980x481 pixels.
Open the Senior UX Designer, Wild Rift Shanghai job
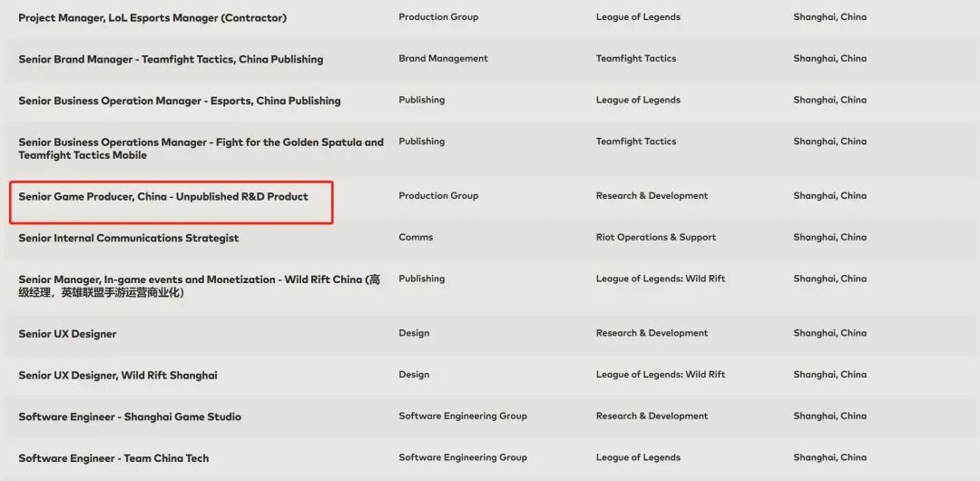[x=117, y=376]
